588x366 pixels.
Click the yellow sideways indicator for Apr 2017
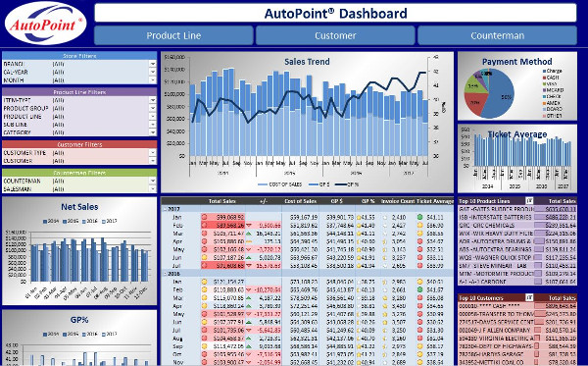pos(249,241)
